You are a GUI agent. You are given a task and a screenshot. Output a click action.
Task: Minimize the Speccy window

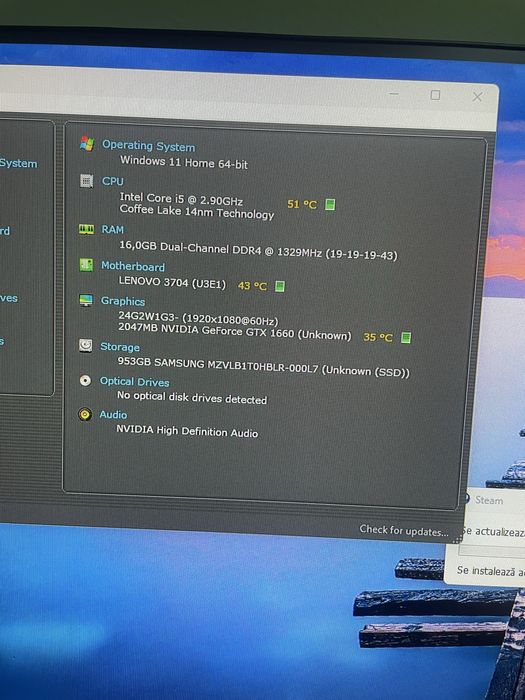pos(394,94)
